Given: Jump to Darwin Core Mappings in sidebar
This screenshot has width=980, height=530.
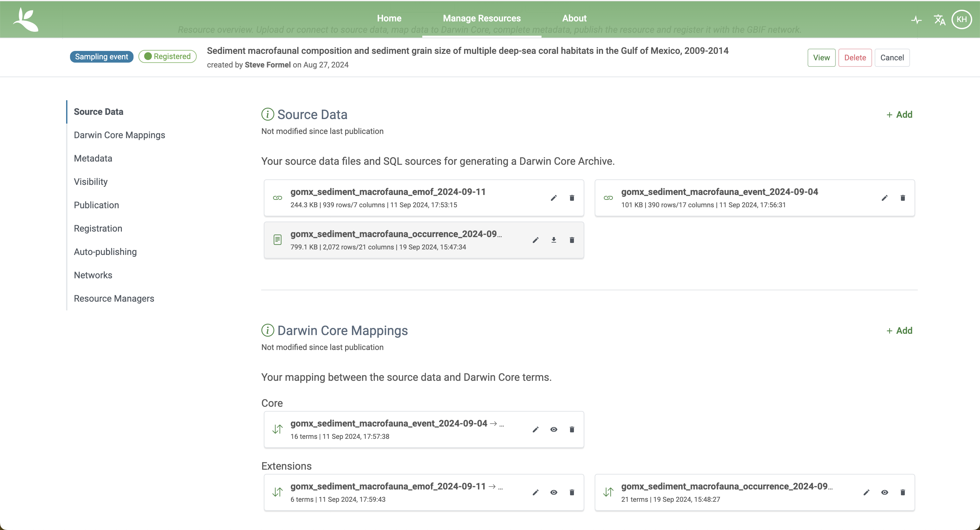Looking at the screenshot, I should 120,135.
